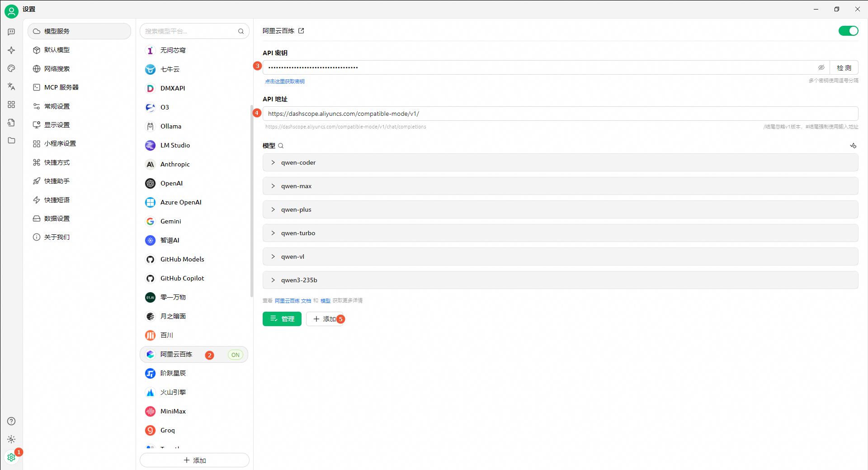
Task: Open the translate sidebar icon
Action: pos(11,86)
